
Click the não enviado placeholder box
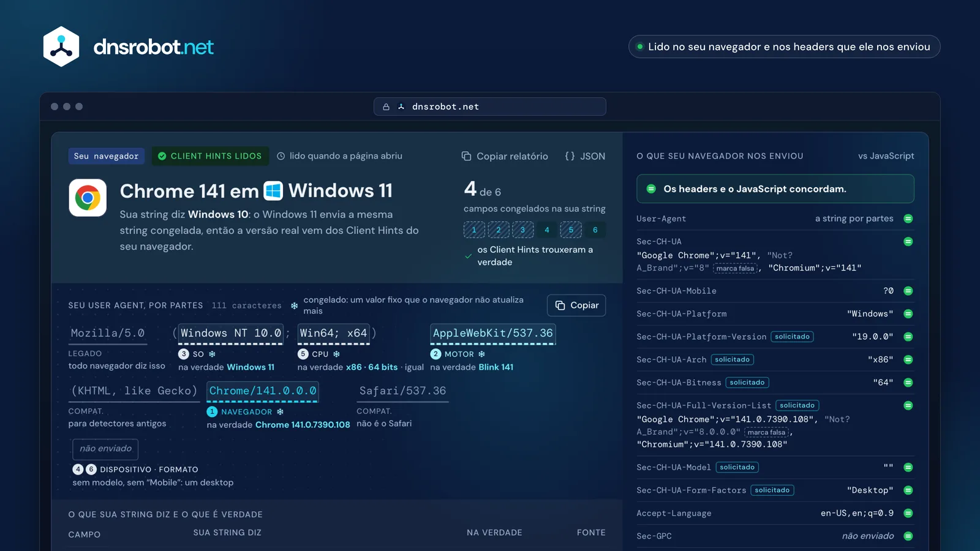tap(105, 449)
